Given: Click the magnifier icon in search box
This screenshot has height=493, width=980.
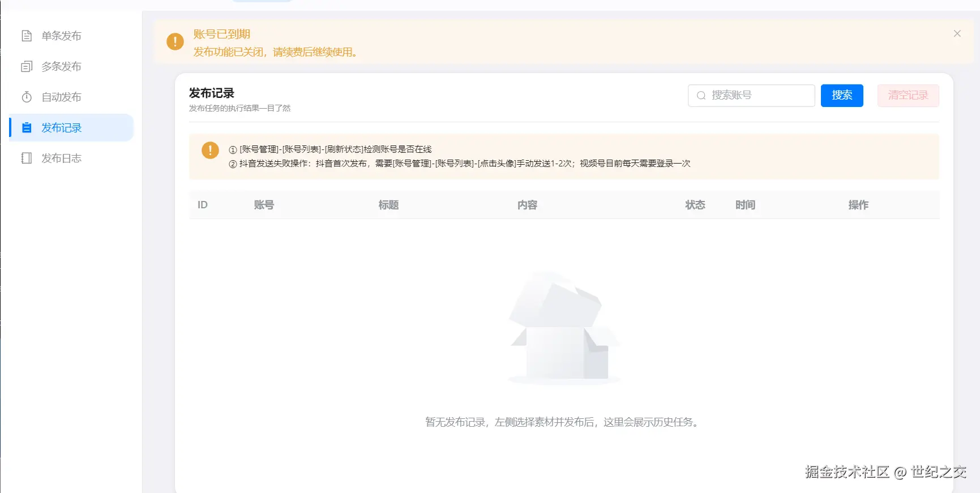Looking at the screenshot, I should [701, 95].
